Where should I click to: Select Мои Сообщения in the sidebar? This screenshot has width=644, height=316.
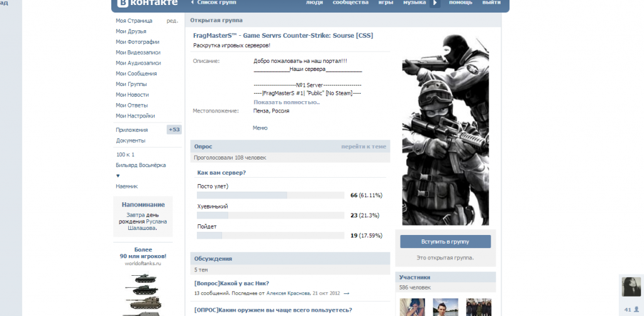136,74
